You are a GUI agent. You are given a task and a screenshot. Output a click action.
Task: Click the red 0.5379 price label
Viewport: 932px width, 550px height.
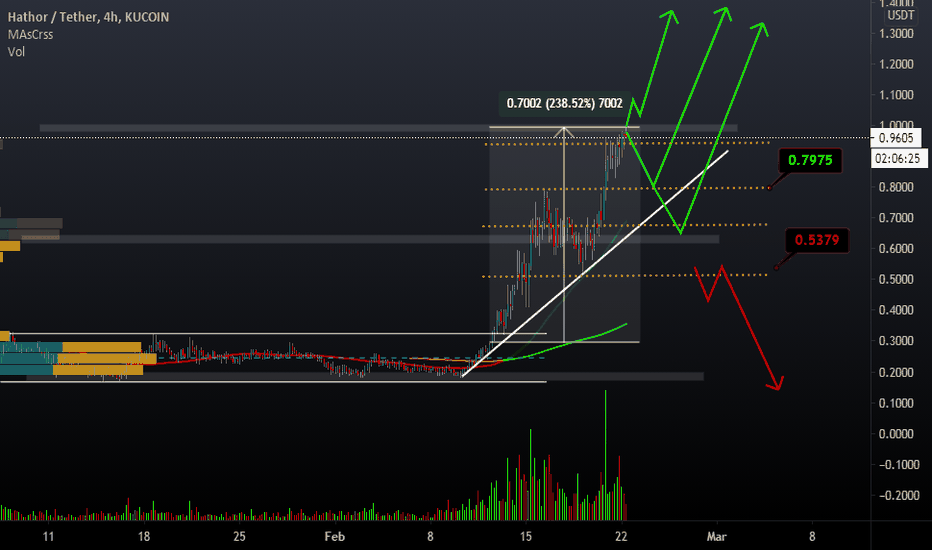[x=817, y=240]
